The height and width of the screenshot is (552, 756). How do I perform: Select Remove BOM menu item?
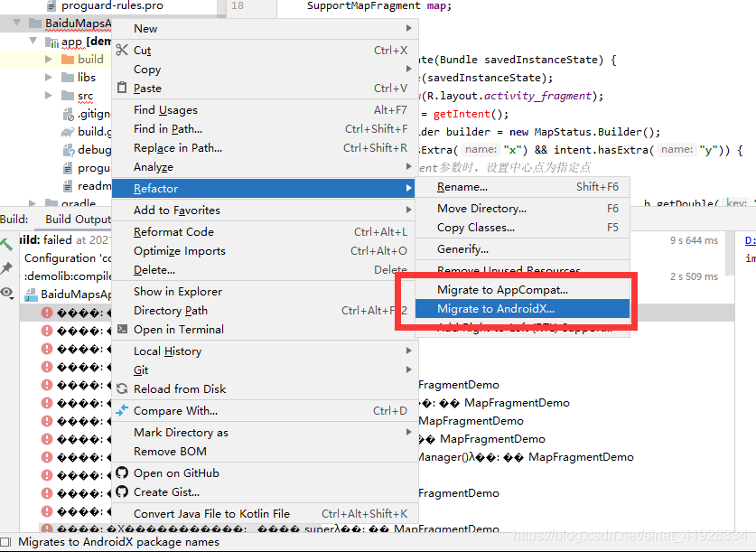[265, 451]
